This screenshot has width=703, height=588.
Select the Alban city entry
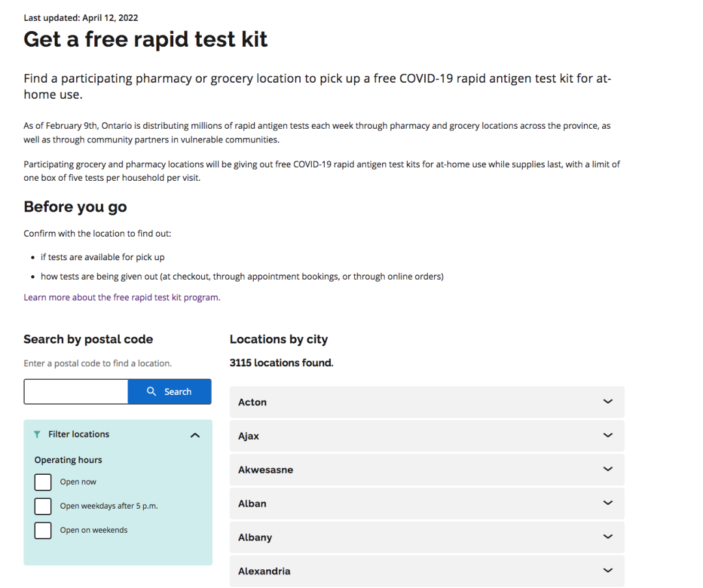click(427, 503)
